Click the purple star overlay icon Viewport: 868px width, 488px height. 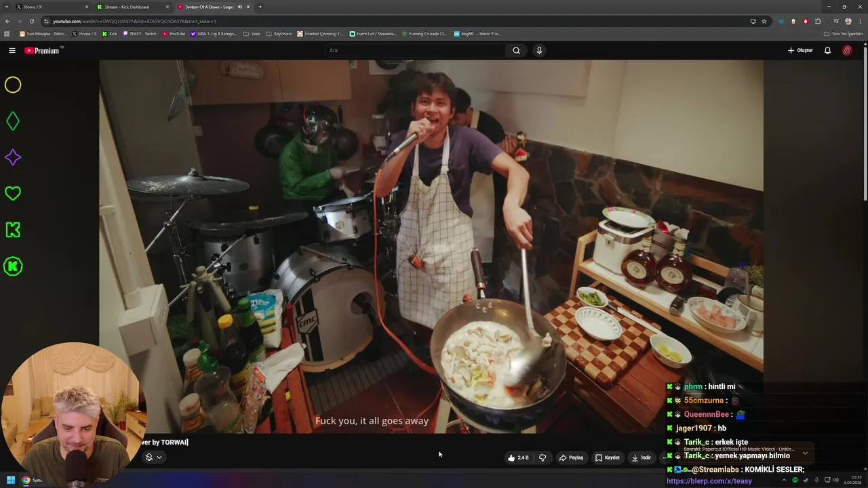pyautogui.click(x=13, y=157)
